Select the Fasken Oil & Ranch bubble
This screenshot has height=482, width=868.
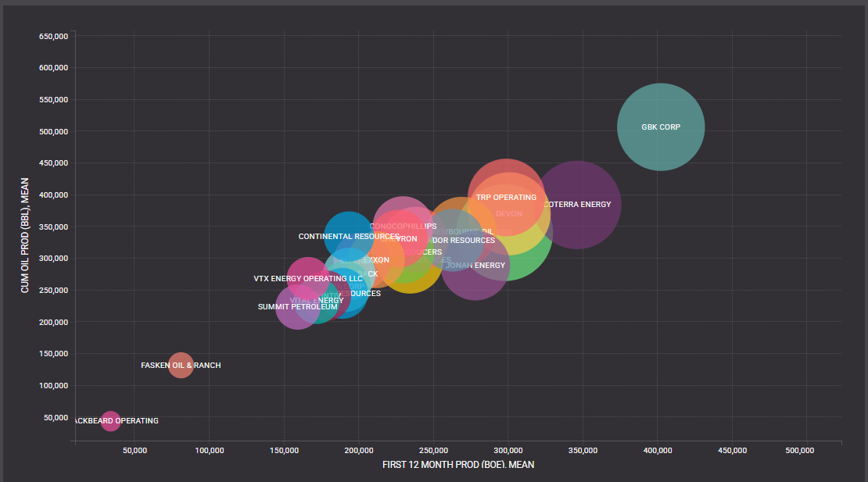[x=181, y=365]
